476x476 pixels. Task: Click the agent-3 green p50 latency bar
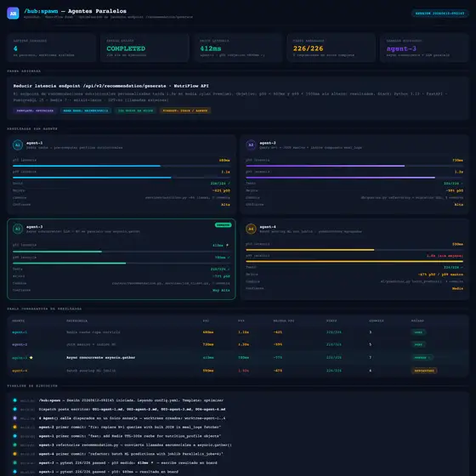pyautogui.click(x=121, y=252)
